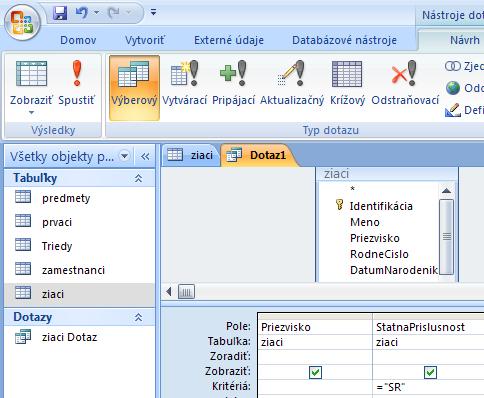The height and width of the screenshot is (398, 484).
Task: Switch to the Vytvoriť ribbon tab
Action: (145, 40)
